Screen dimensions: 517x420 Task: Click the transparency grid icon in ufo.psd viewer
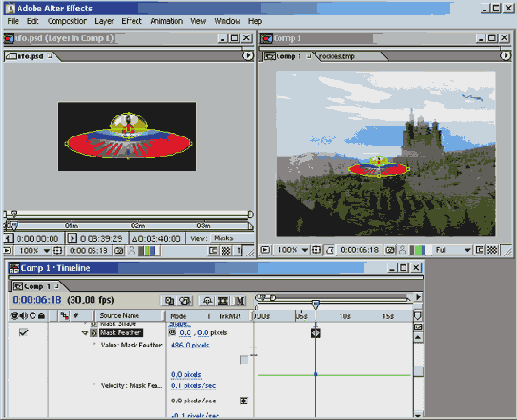[x=226, y=251]
